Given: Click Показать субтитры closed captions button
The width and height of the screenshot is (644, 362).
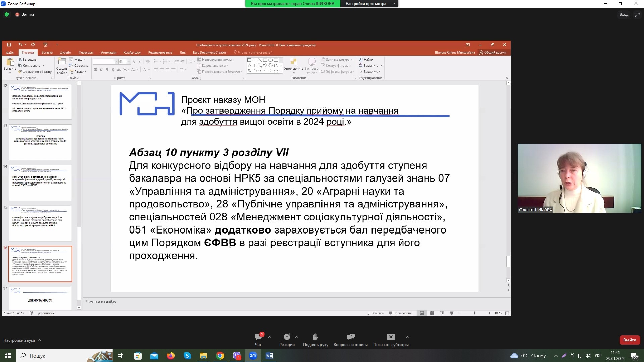Looking at the screenshot, I should [391, 340].
